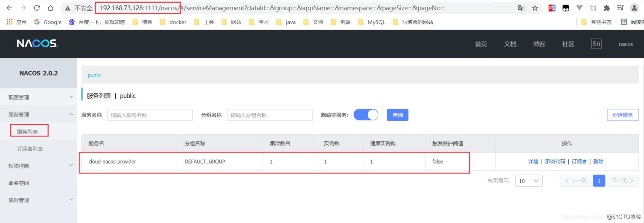Expand the 配置管理 sidebar menu
The height and width of the screenshot is (223, 644).
click(38, 97)
